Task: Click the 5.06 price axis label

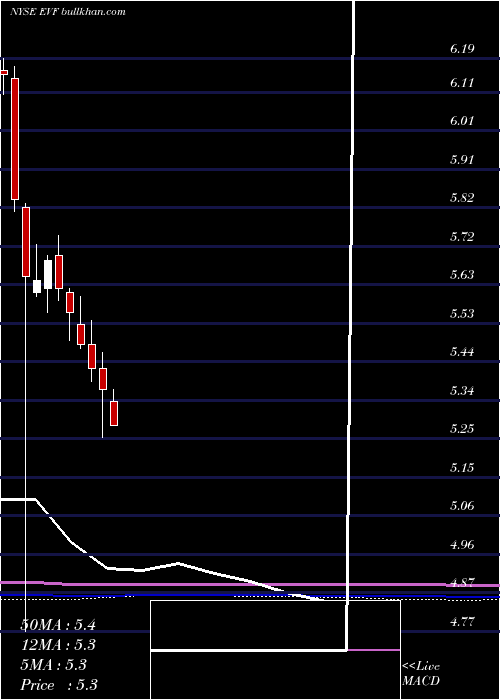Action: tap(462, 506)
